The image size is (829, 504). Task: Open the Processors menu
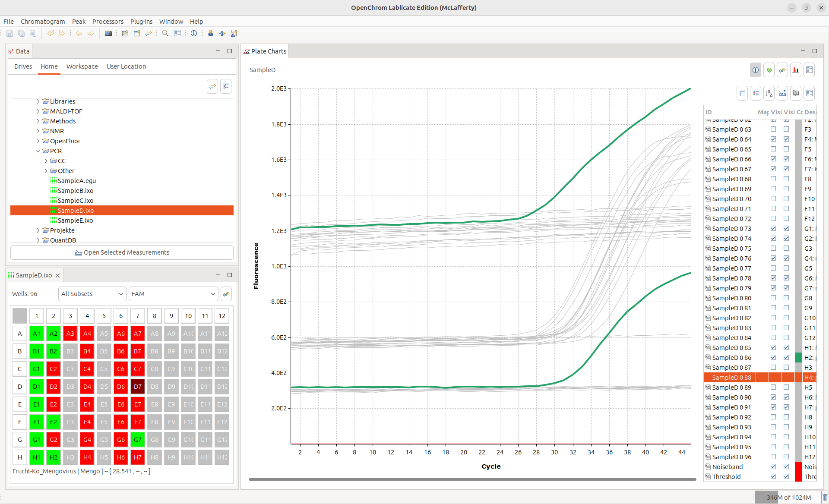tap(108, 22)
